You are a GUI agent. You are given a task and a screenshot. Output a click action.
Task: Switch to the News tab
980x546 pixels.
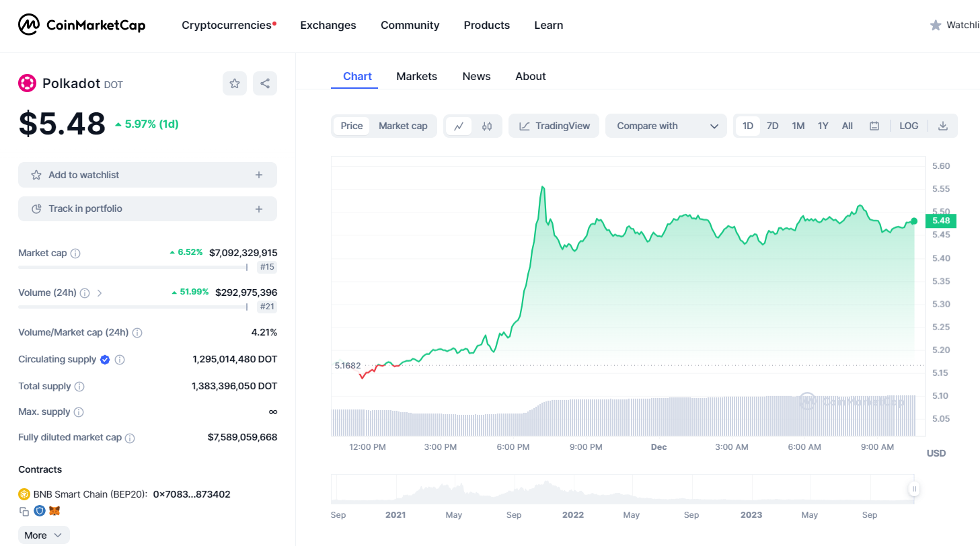pos(477,77)
